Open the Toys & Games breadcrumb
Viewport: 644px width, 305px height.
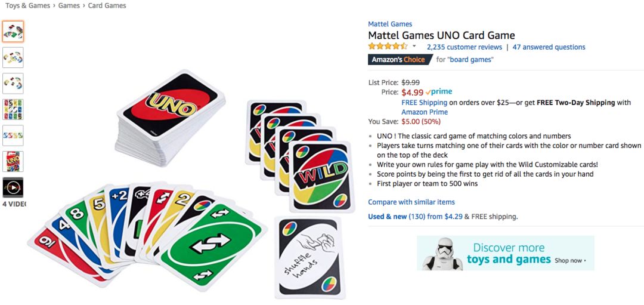[27, 6]
